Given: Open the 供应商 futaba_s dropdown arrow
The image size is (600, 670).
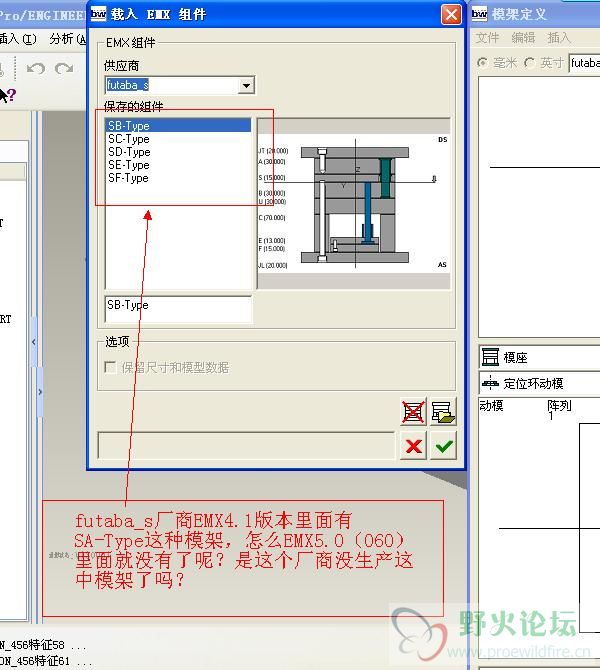Looking at the screenshot, I should [246, 85].
